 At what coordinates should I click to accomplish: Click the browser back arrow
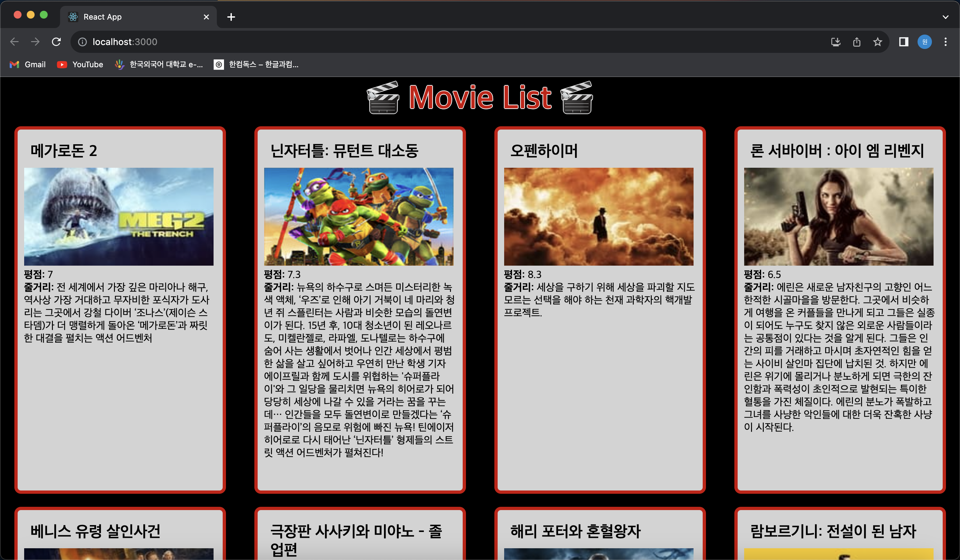pos(14,42)
